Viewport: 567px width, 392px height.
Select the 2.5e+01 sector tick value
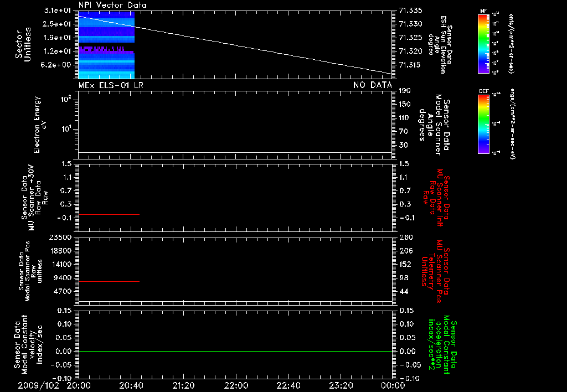pos(58,24)
